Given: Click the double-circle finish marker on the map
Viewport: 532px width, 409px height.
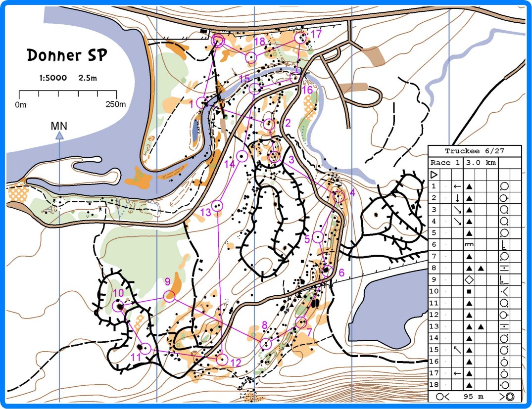Looking at the screenshot, I should click(x=218, y=42).
